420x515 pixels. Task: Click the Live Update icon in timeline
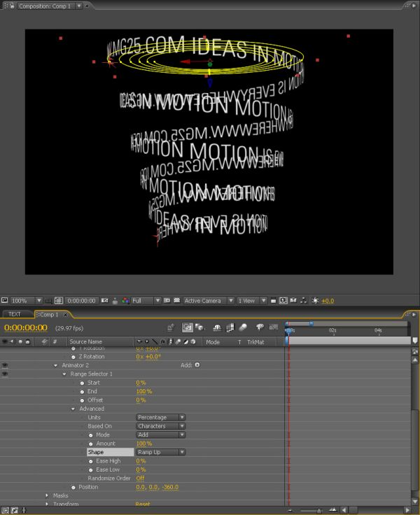tap(187, 327)
